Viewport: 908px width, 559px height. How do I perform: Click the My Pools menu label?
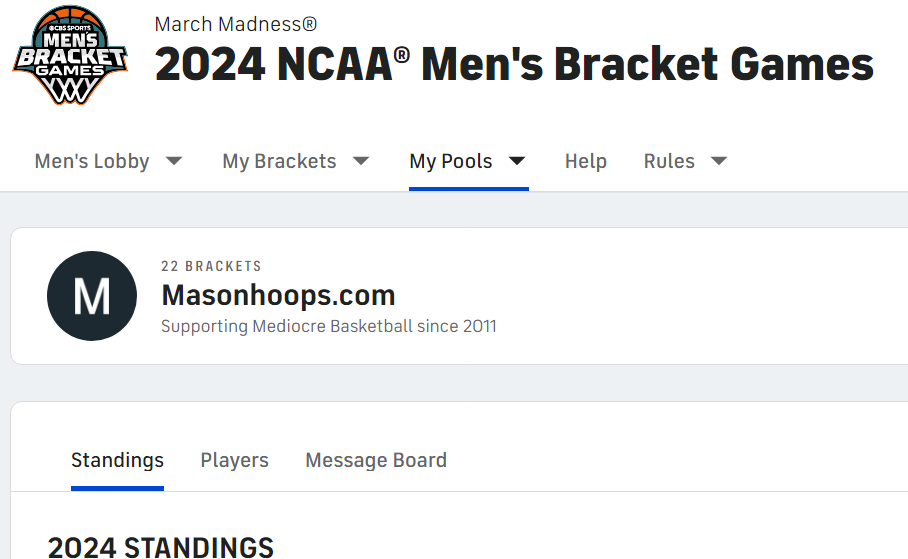coord(451,161)
